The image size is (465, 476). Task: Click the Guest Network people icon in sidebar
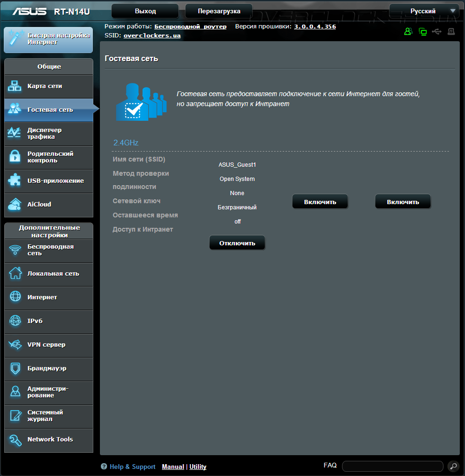coord(15,108)
